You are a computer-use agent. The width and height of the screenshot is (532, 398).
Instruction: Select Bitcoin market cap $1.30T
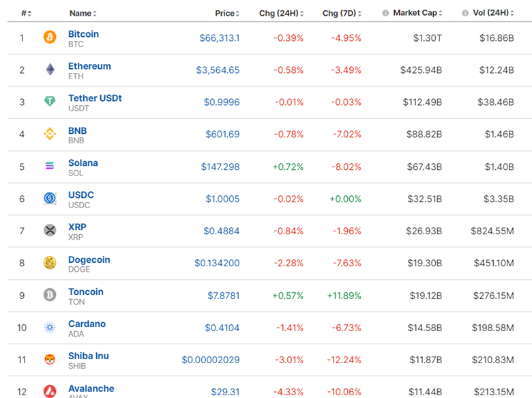click(428, 38)
